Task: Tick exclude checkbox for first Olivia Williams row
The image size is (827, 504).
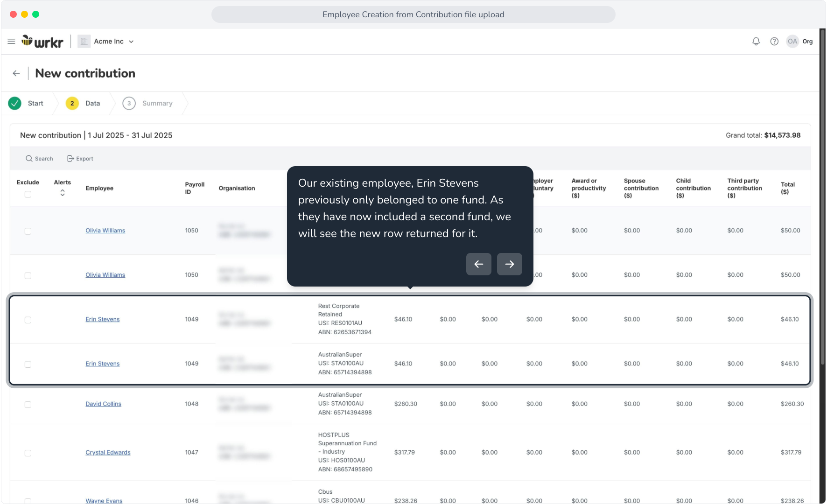Action: pyautogui.click(x=28, y=231)
